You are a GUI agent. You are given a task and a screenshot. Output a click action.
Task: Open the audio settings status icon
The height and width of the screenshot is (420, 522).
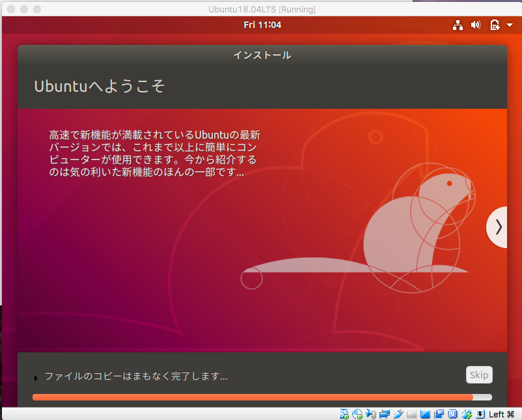tap(371, 414)
